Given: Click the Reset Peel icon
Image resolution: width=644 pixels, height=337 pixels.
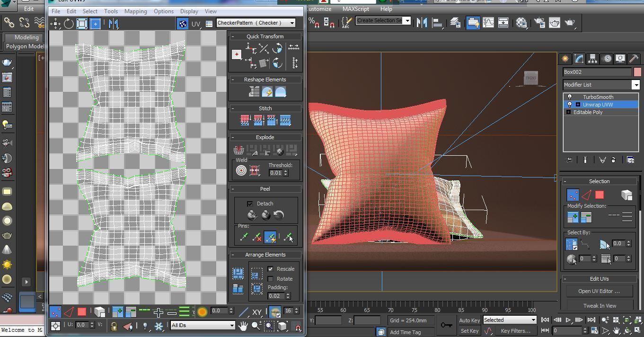Looking at the screenshot, I should [x=279, y=215].
